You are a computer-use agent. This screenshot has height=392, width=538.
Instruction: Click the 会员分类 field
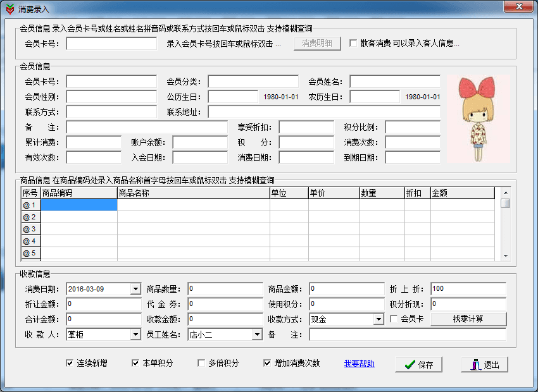pos(253,82)
